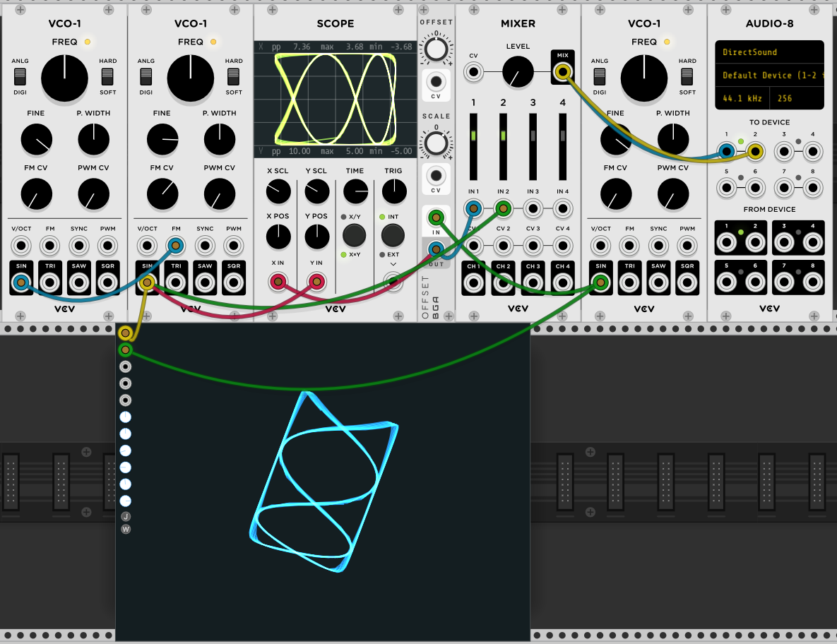This screenshot has height=644, width=837.
Task: Click the FM CV knob on leftmost VCO-1
Action: pyautogui.click(x=36, y=194)
